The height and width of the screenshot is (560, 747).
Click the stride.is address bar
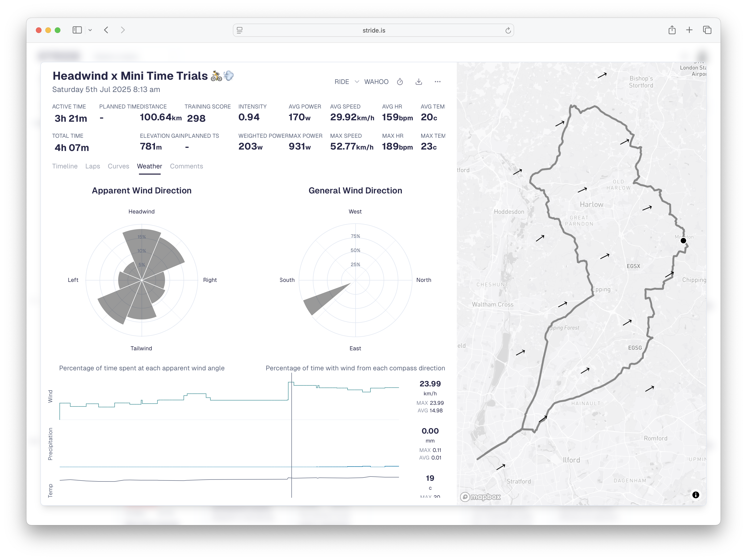(373, 30)
